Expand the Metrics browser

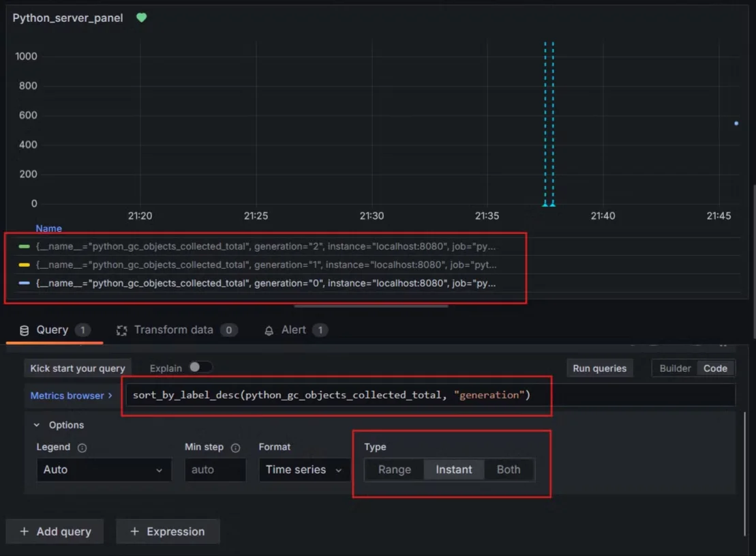72,396
